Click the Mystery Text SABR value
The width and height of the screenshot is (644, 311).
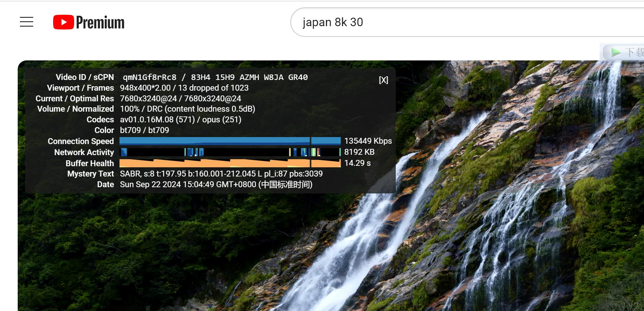coord(221,174)
